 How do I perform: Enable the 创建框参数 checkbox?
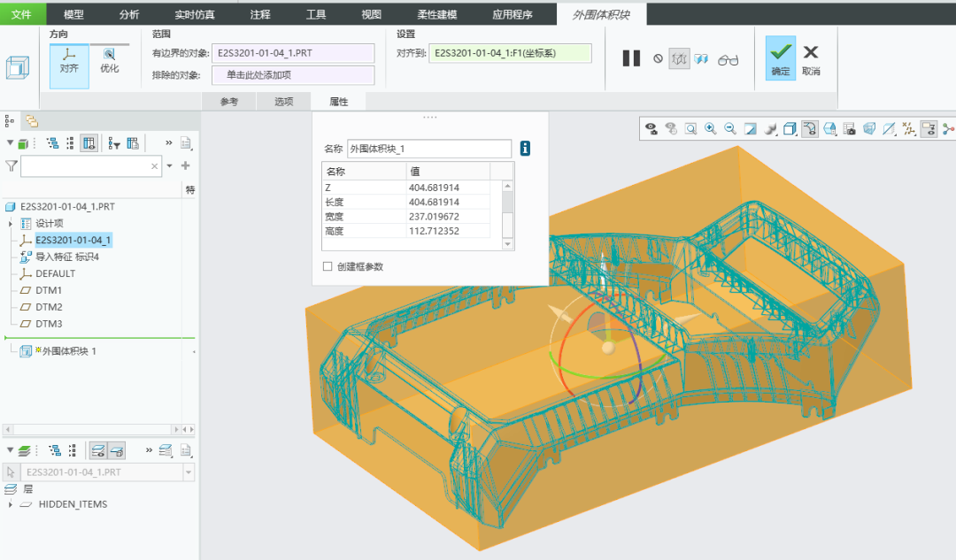[x=328, y=266]
